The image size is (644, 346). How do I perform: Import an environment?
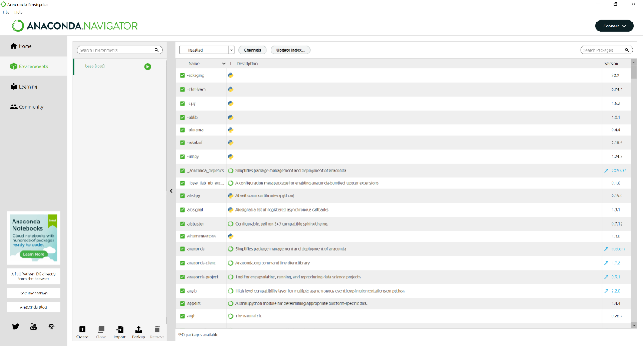[x=120, y=332]
